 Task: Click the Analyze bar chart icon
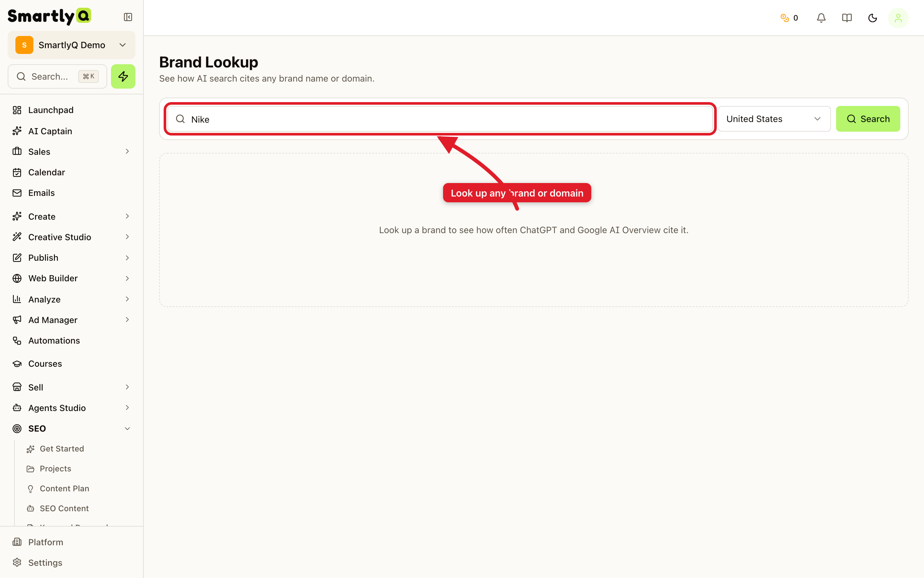click(x=17, y=299)
